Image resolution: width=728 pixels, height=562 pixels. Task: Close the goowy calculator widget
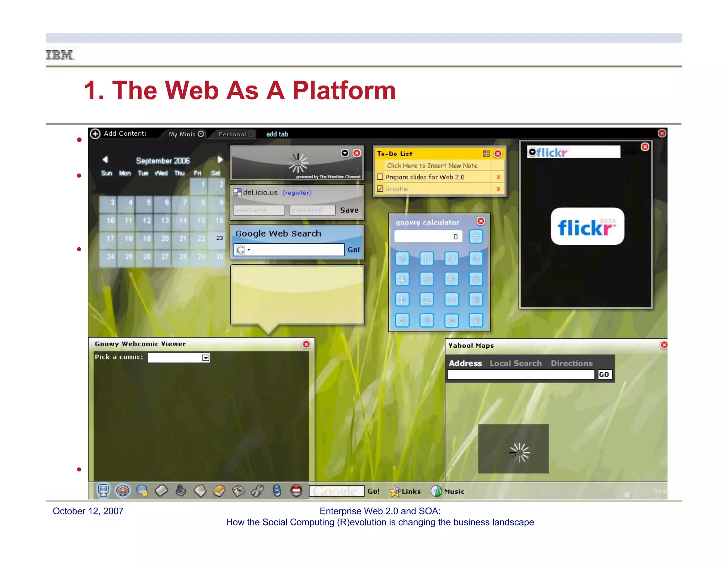point(481,221)
